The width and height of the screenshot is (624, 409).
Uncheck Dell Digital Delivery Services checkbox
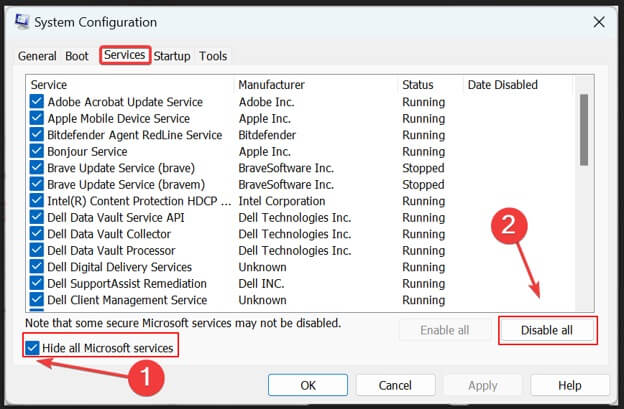[x=37, y=267]
